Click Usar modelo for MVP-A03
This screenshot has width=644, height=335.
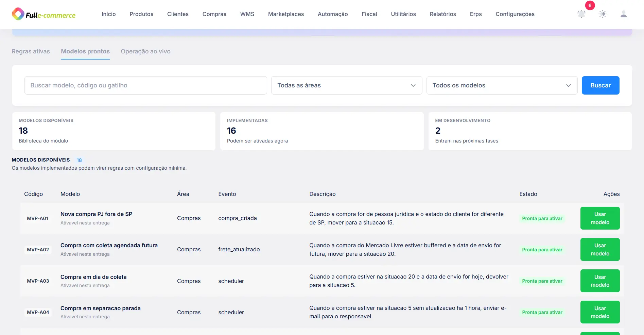pos(600,281)
